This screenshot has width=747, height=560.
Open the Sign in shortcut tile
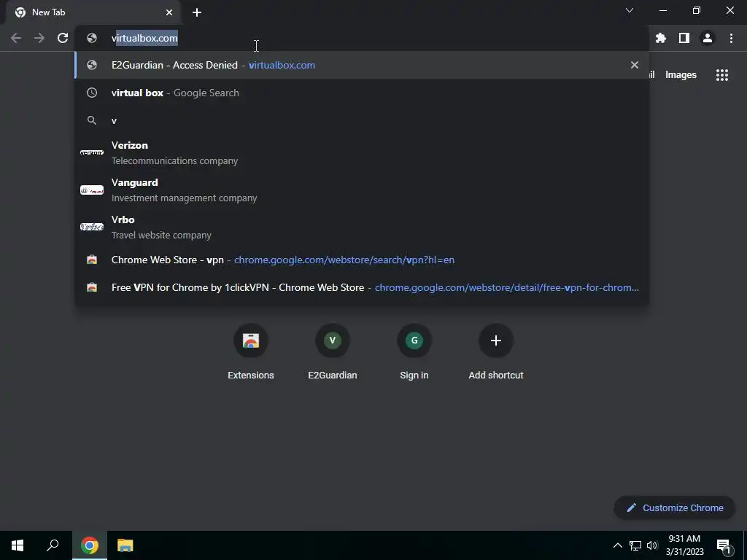[x=414, y=352]
